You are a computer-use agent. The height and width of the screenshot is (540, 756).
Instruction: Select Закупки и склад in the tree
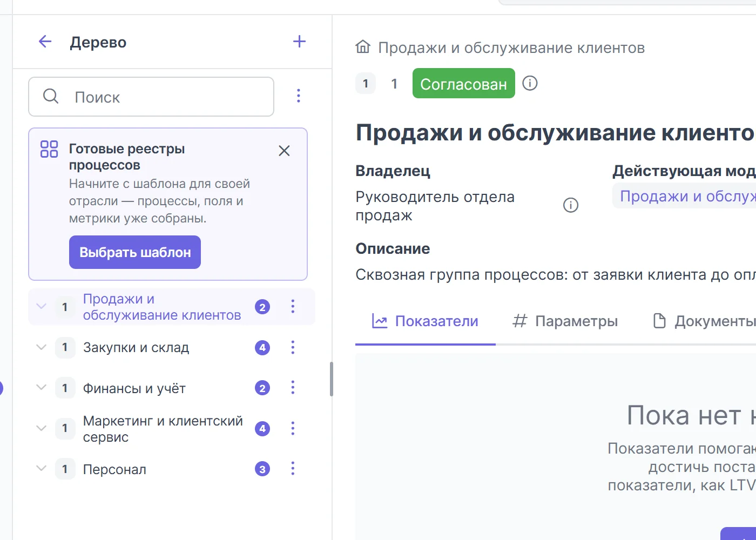click(x=136, y=347)
